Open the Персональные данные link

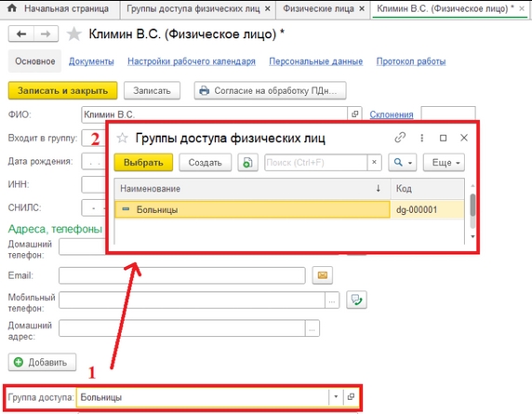[316, 61]
